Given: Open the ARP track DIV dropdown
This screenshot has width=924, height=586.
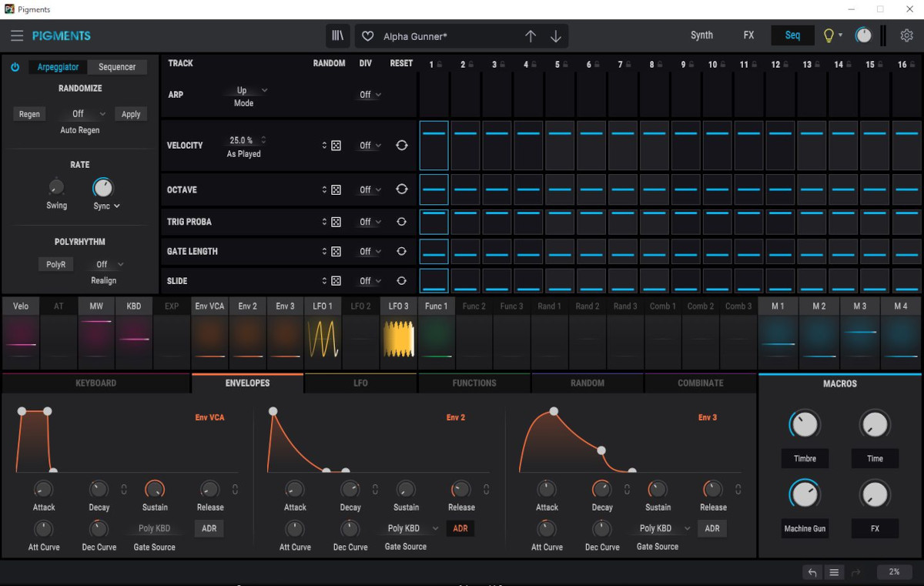Looking at the screenshot, I should coord(370,95).
